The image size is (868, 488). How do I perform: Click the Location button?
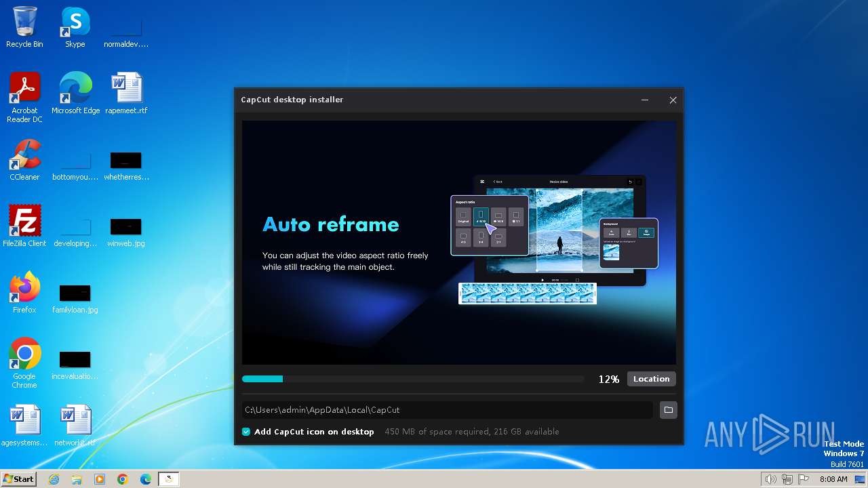651,379
